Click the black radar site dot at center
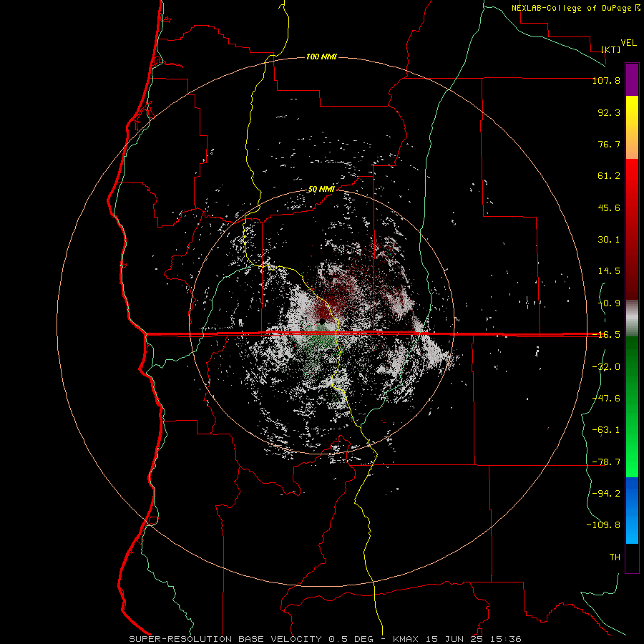The width and height of the screenshot is (644, 644). (x=323, y=321)
